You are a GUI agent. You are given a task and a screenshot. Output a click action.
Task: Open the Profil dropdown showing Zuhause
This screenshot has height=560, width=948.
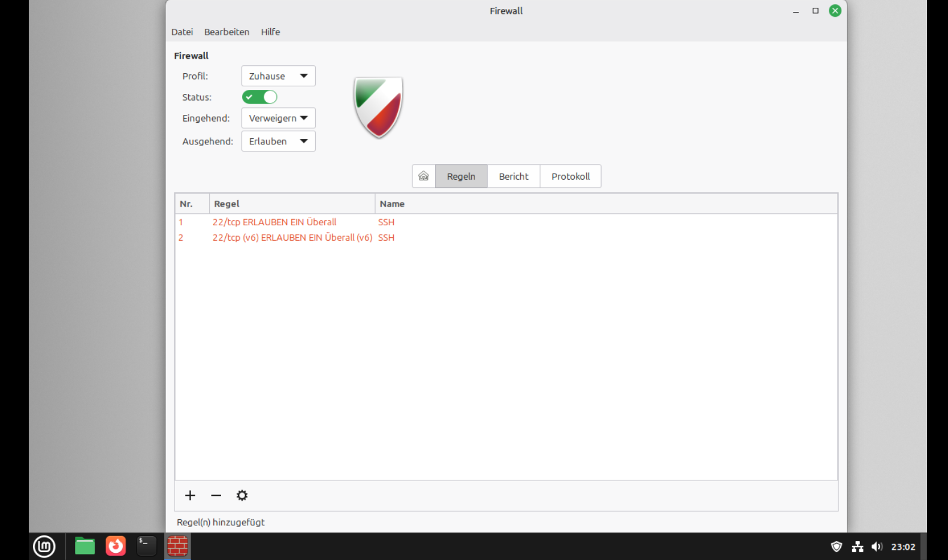pos(278,76)
